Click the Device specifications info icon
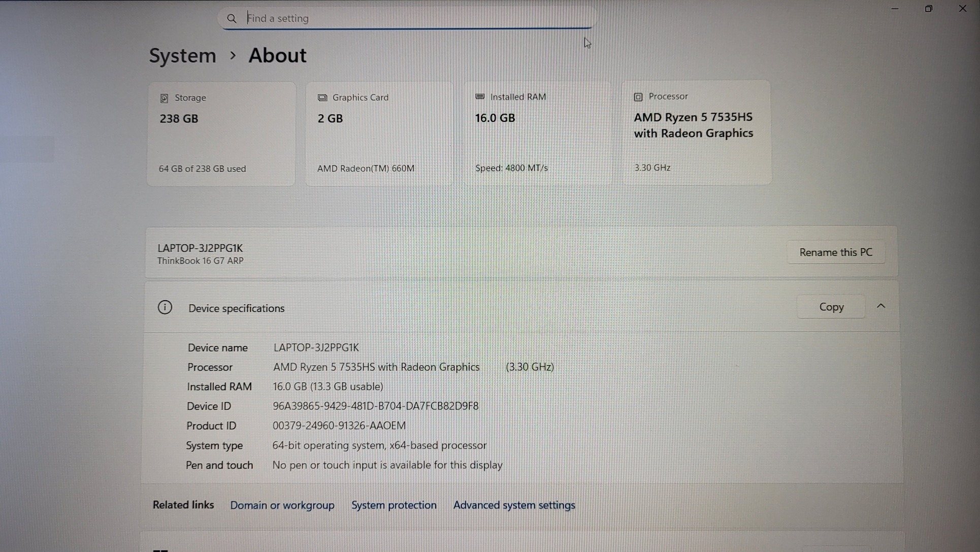 pyautogui.click(x=165, y=307)
